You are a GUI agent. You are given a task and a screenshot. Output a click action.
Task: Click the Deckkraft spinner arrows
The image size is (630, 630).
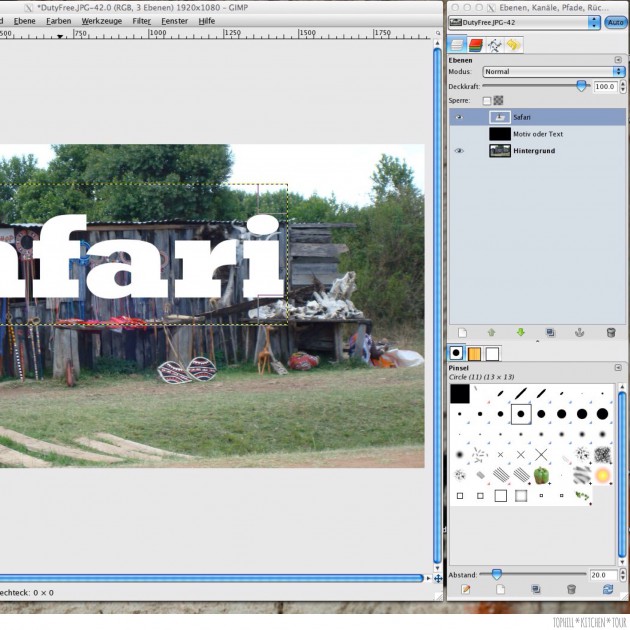tap(623, 86)
